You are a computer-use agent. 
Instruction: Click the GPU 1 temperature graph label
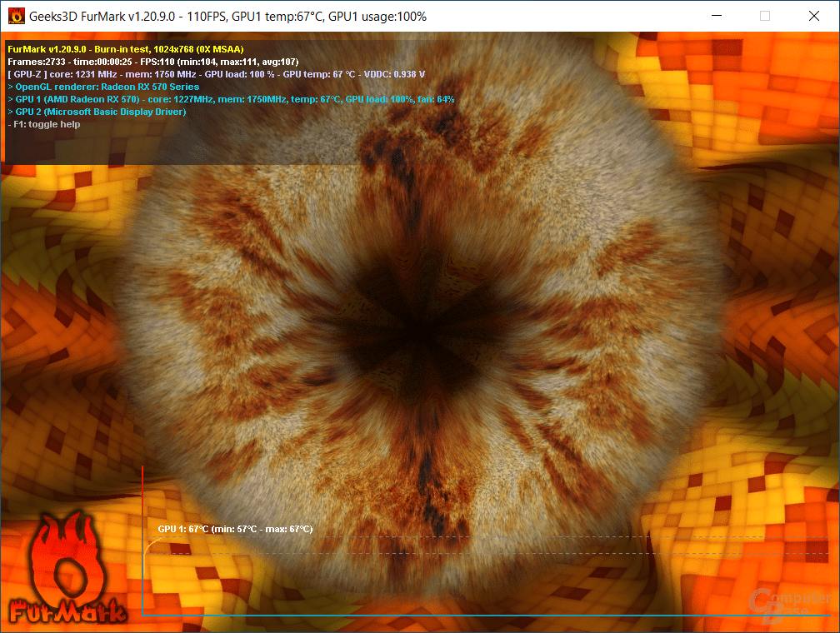[235, 529]
